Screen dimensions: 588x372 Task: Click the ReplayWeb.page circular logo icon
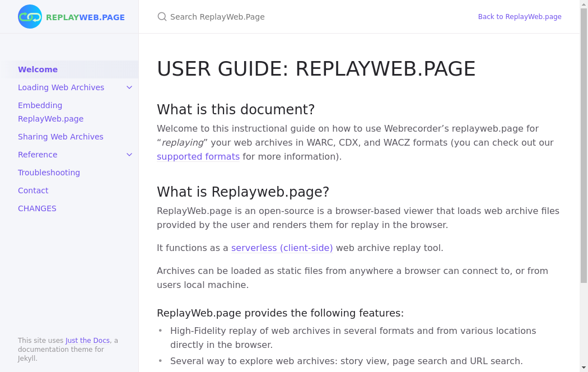(30, 17)
